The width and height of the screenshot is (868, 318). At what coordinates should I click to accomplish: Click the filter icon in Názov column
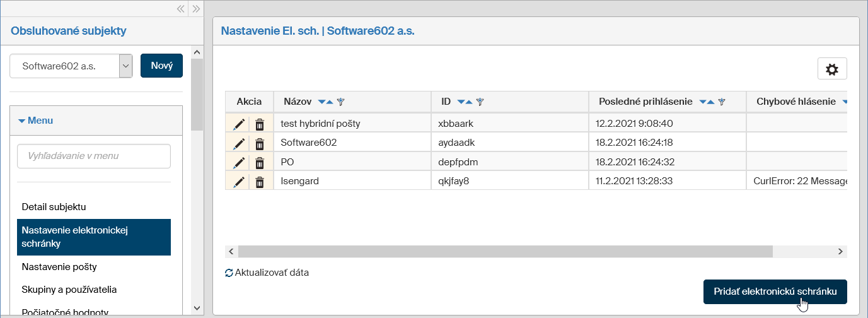341,102
